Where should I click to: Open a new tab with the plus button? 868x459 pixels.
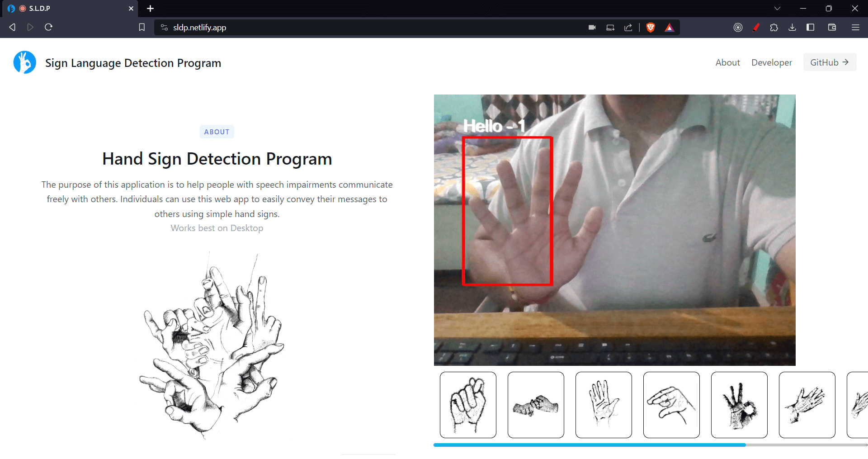pos(151,9)
